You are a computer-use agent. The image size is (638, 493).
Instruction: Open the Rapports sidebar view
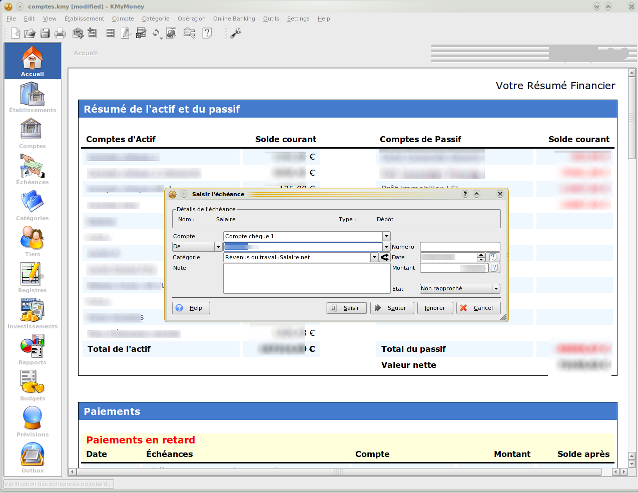click(x=33, y=349)
